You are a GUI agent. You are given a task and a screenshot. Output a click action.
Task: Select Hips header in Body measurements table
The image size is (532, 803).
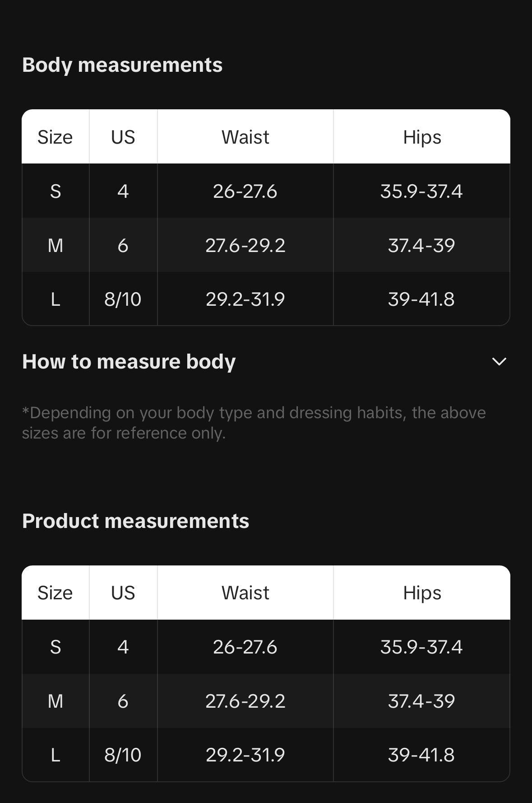click(421, 137)
